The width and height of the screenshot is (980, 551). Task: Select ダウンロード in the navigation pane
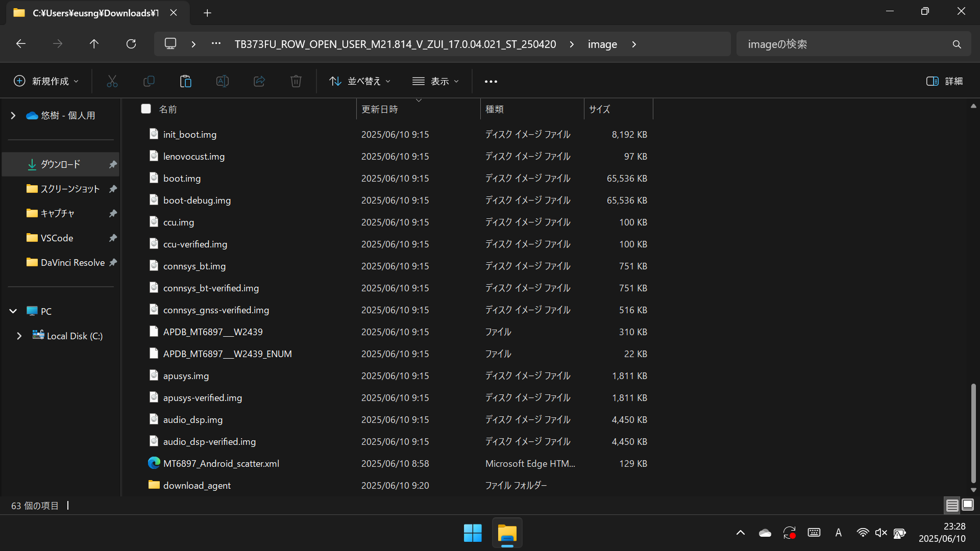click(60, 164)
